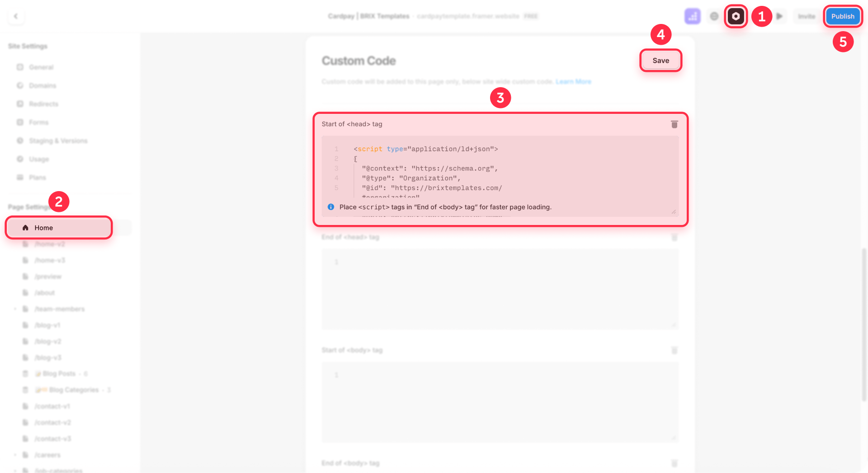Click the /preview page file icon
The height and width of the screenshot is (473, 868).
click(x=25, y=276)
